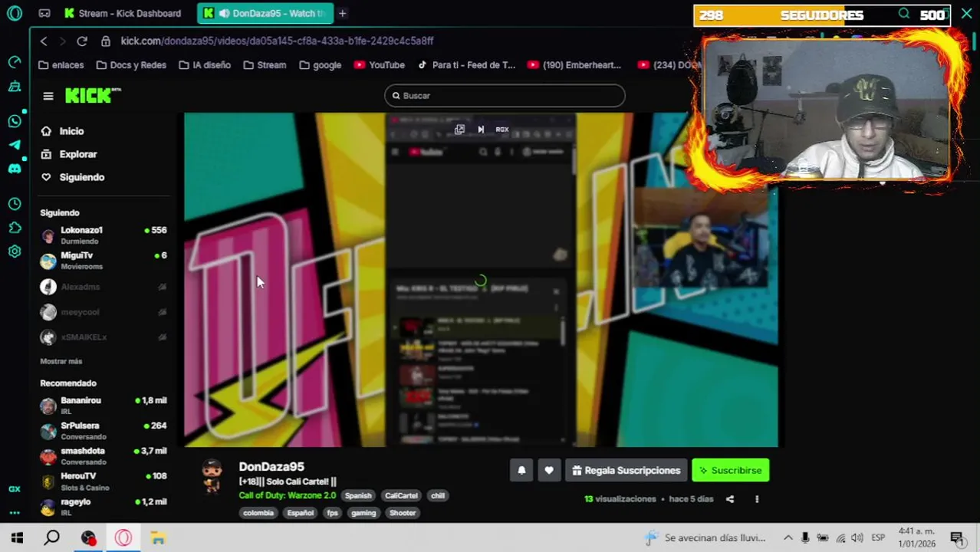The image size is (980, 552).
Task: Click the site security lock icon
Action: [x=106, y=41]
